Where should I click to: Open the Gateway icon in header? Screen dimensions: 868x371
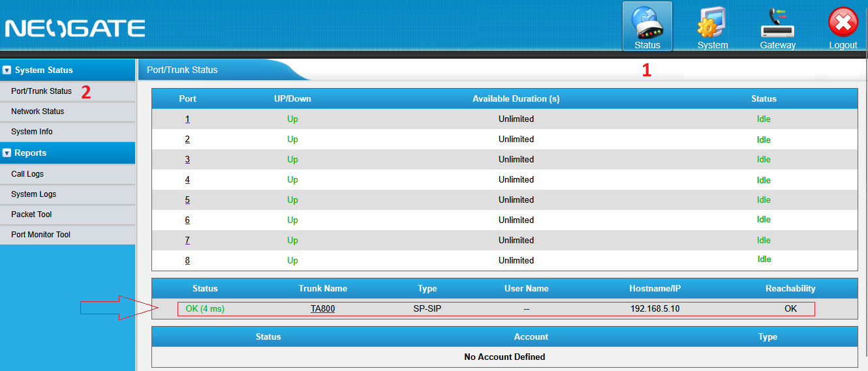(x=777, y=26)
